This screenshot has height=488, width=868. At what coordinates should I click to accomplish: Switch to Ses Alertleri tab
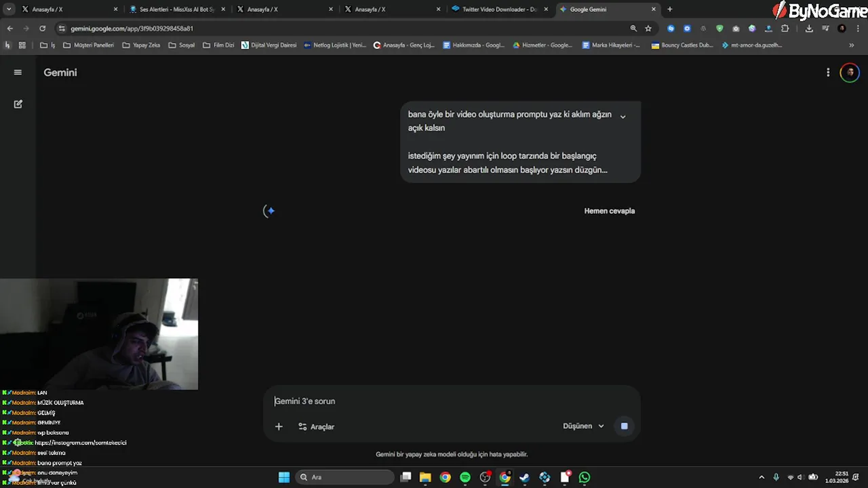(x=176, y=9)
